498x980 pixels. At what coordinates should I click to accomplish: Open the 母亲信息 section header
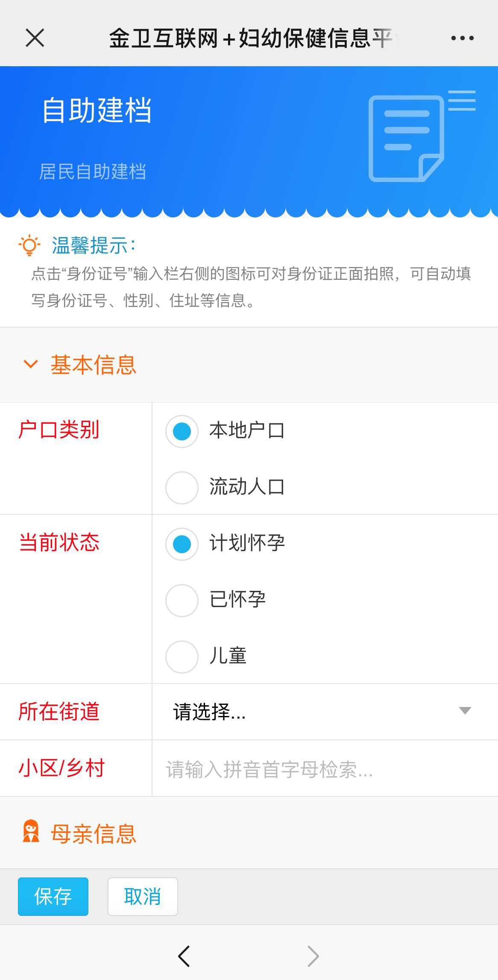[x=93, y=833]
